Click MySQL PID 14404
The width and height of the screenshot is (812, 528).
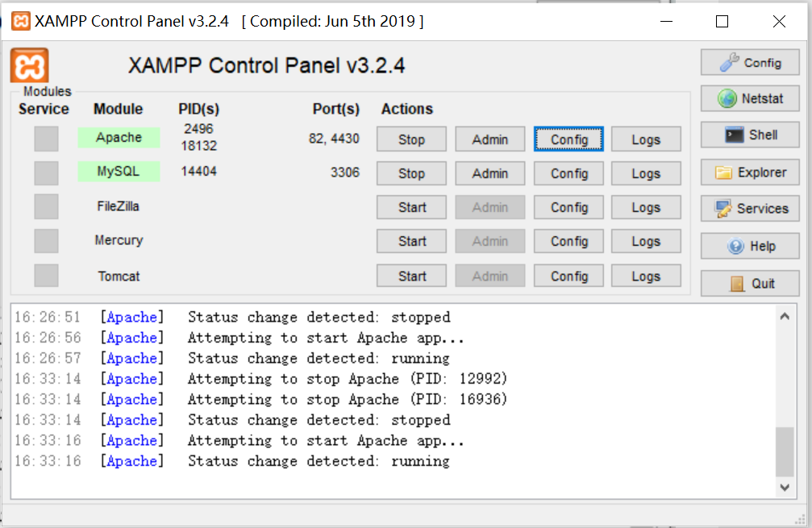coord(198,172)
